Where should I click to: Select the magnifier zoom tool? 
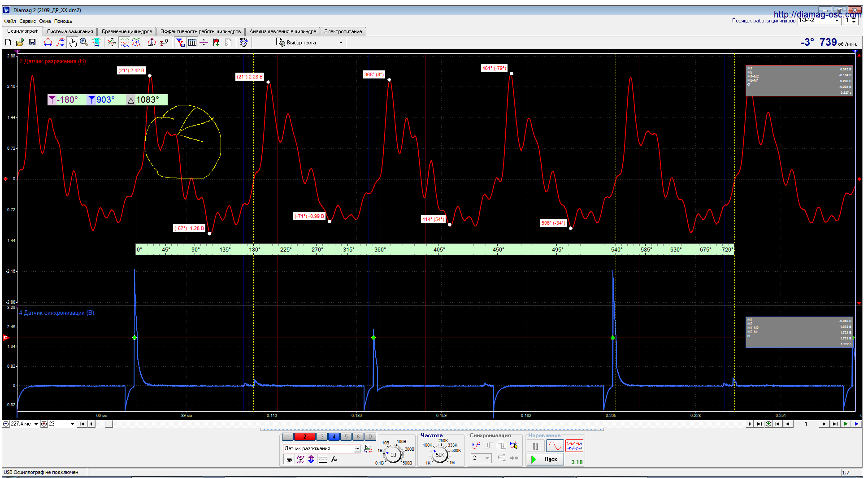point(84,42)
